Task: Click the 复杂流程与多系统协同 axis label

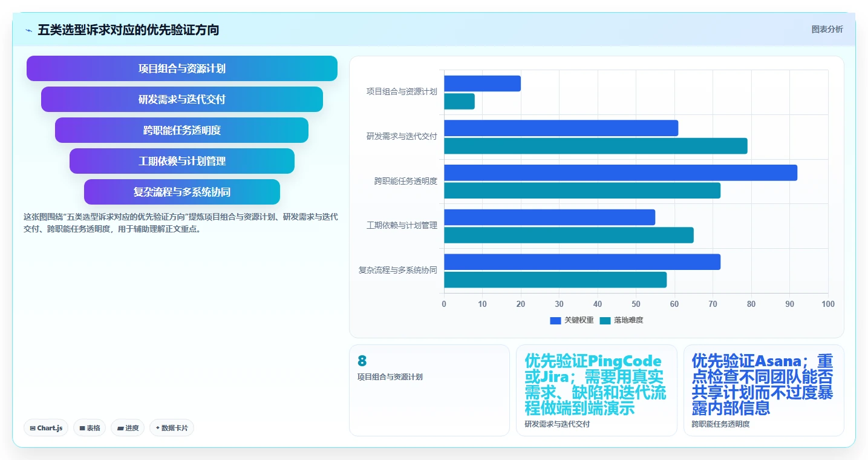Action: 398,270
